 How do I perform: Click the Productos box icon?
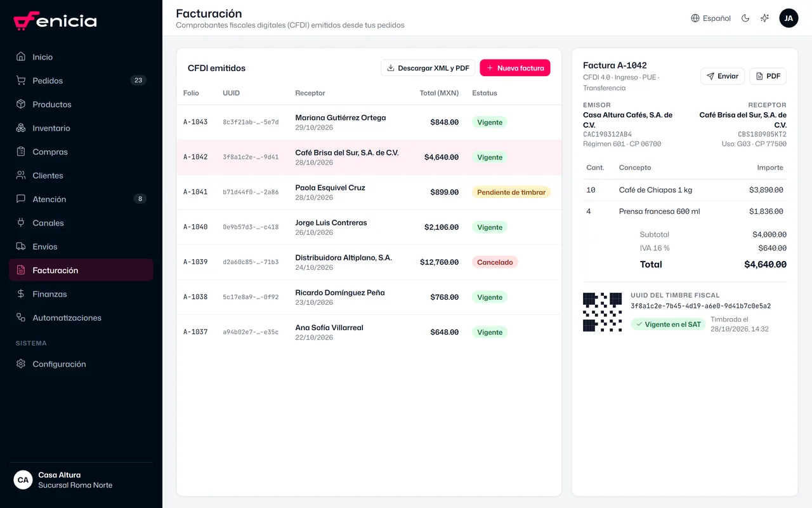21,104
